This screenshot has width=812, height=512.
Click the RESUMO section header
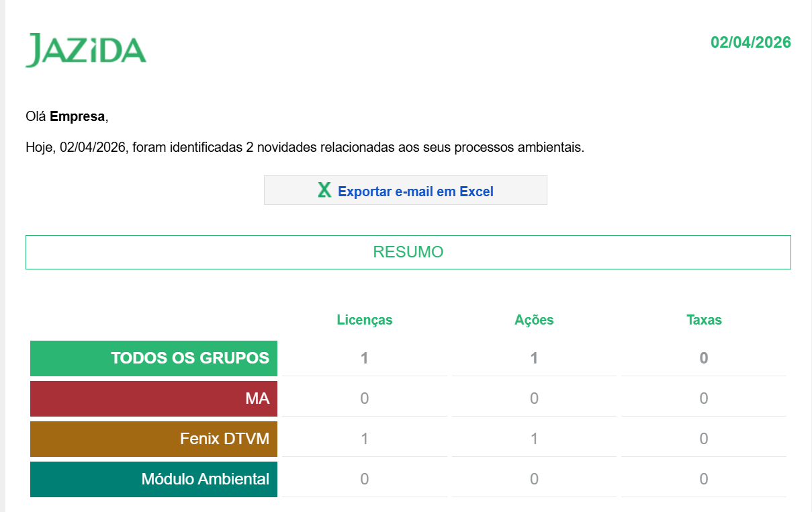pos(408,252)
